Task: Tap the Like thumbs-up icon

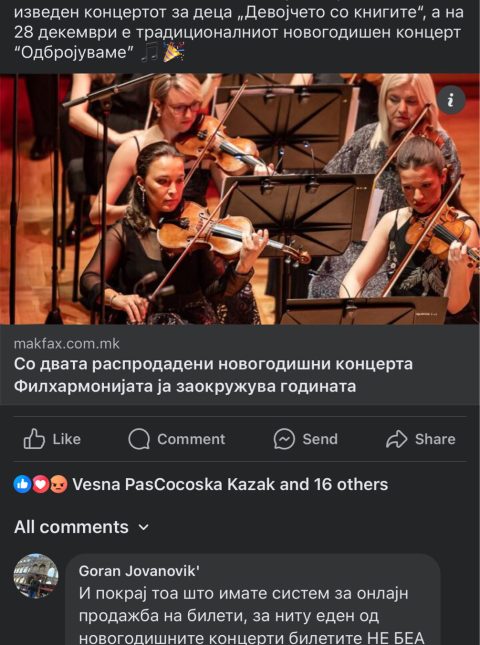Action: [x=34, y=439]
